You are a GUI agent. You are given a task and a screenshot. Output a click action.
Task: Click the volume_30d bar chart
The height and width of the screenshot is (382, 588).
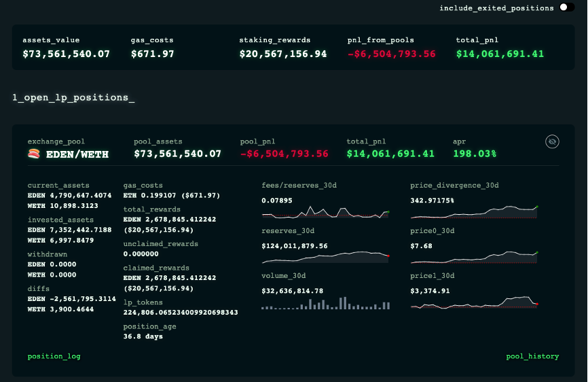(x=325, y=303)
